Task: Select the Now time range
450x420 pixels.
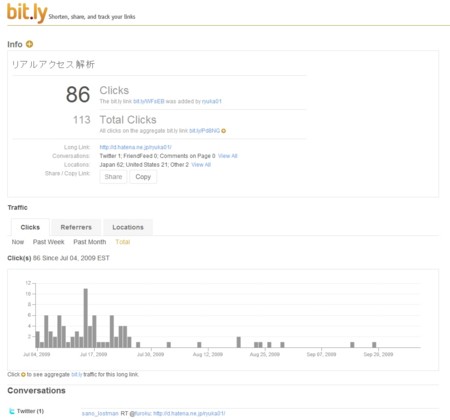Action: click(x=18, y=242)
